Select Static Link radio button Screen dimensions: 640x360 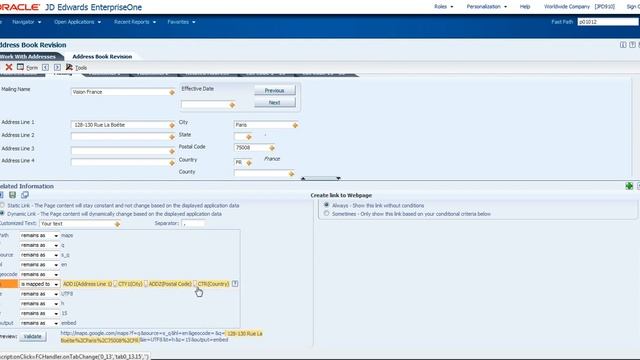tap(2, 205)
